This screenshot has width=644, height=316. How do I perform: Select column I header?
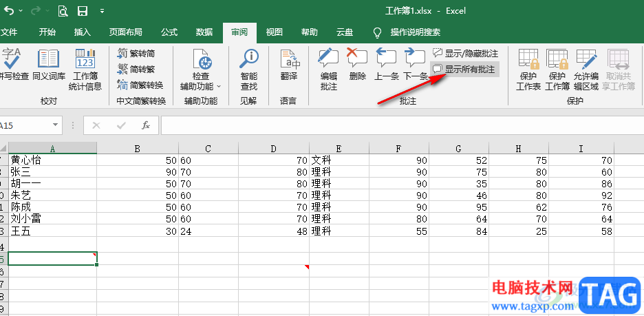[581, 148]
